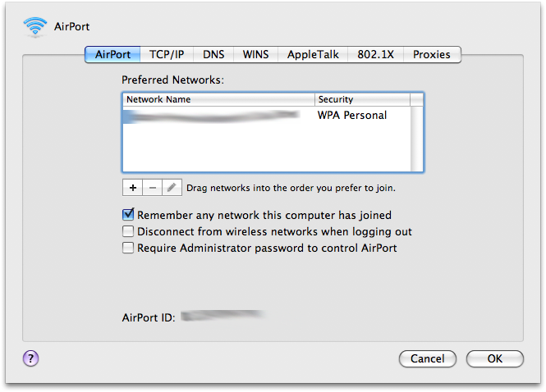546x392 pixels.
Task: Sort by the Network Name column header
Action: tap(218, 99)
